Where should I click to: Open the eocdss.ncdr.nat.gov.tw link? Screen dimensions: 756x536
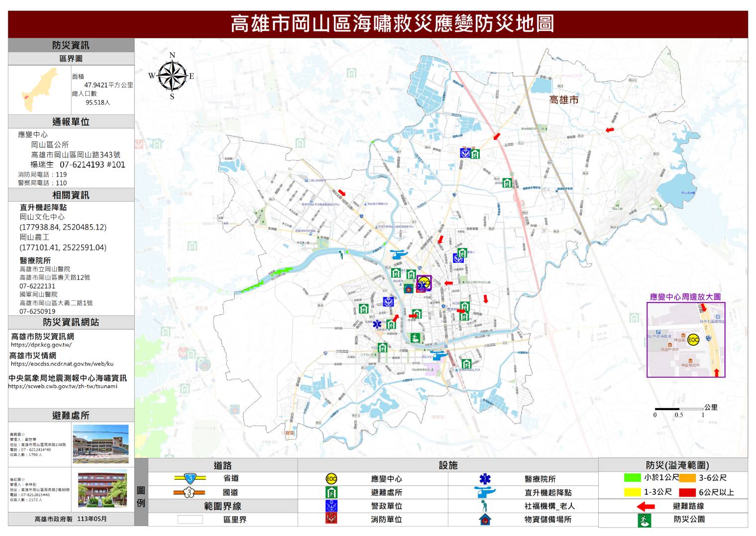pos(62,364)
